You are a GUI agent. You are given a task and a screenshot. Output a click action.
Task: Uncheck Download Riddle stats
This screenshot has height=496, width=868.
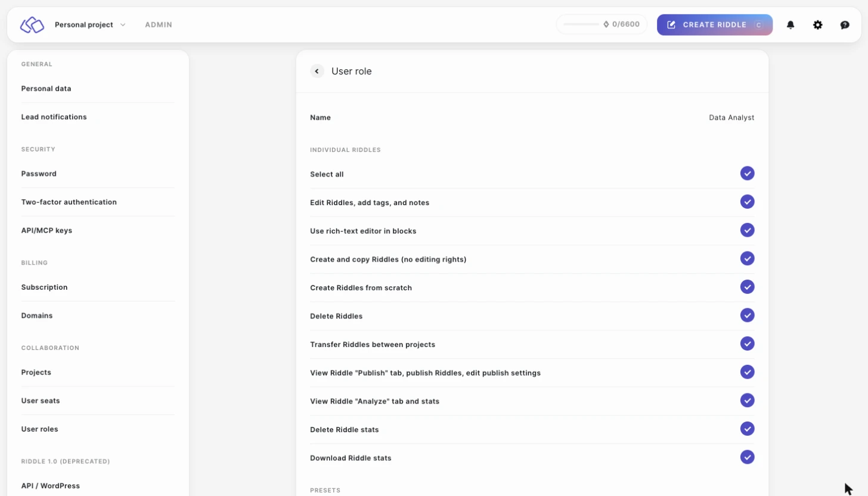tap(748, 457)
